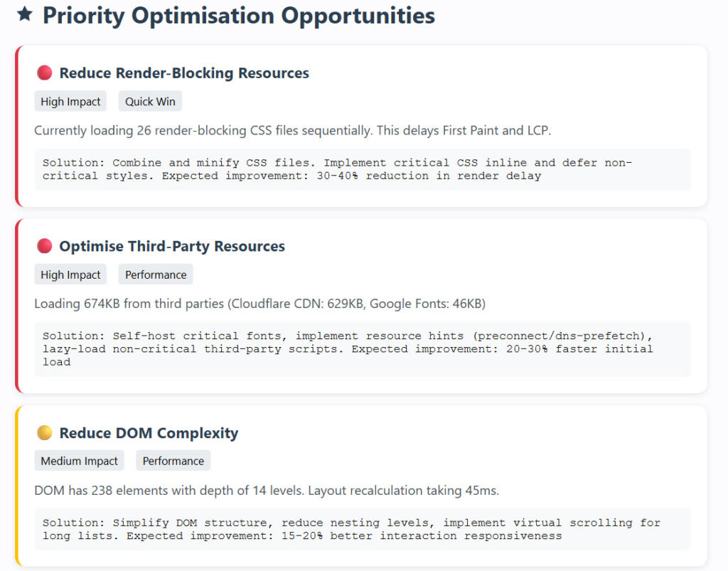Click the Quick Win tag
The image size is (728, 571).
[150, 102]
